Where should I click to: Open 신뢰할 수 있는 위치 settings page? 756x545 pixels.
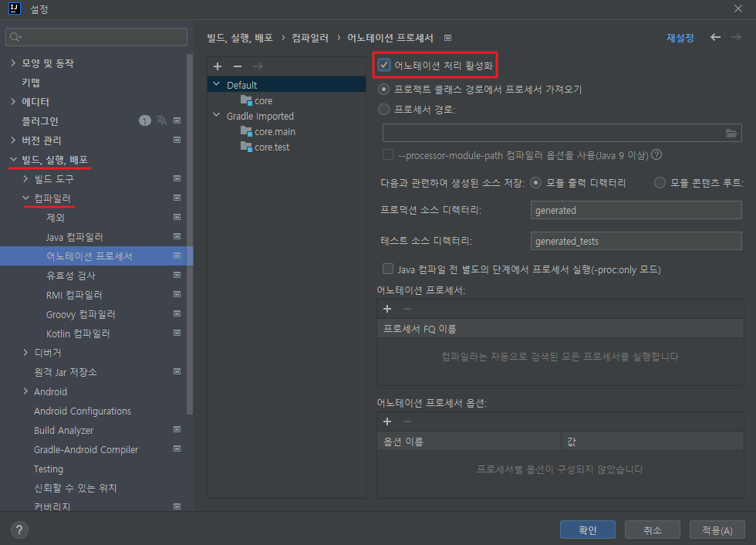pyautogui.click(x=76, y=488)
